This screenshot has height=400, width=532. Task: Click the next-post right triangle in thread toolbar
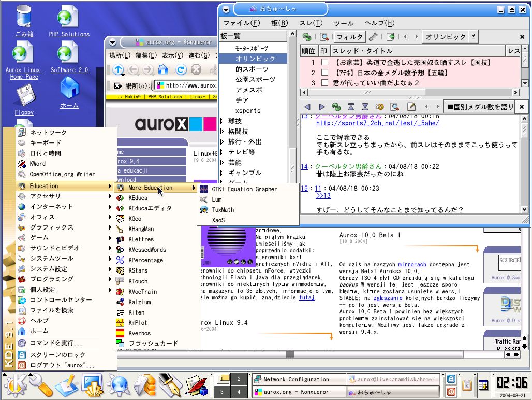(x=322, y=107)
